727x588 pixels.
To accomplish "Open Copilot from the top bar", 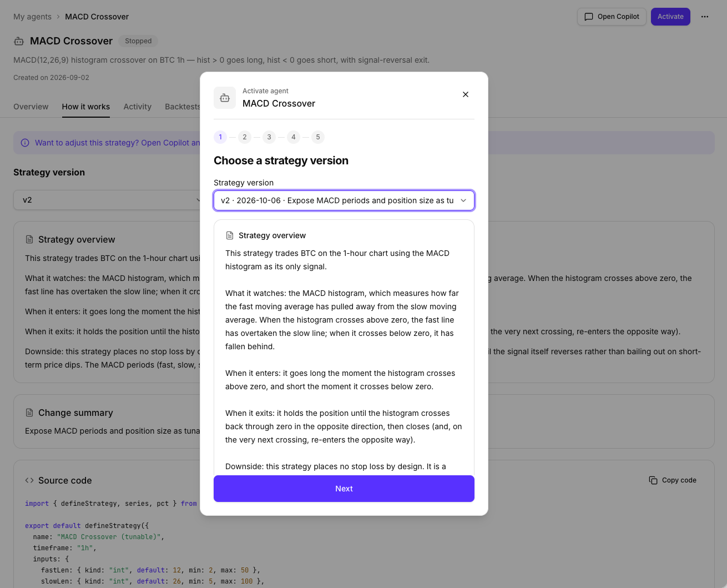I will click(612, 17).
